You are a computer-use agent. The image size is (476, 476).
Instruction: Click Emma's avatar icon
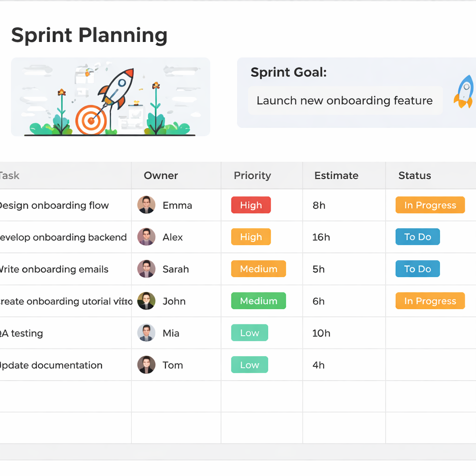pos(146,205)
